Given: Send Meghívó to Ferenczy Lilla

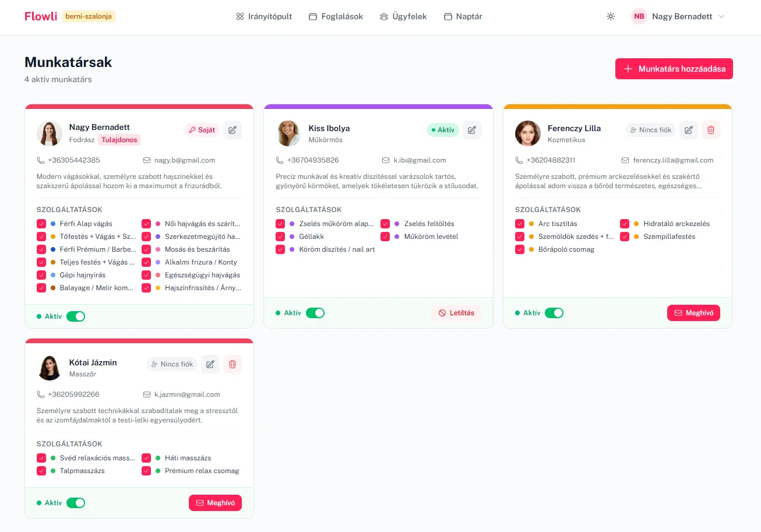Looking at the screenshot, I should coord(693,313).
